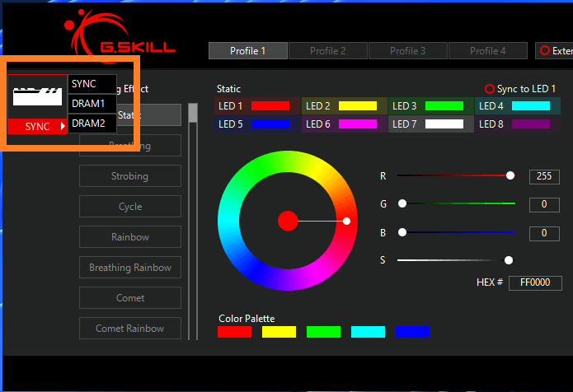Select LED 4 cyan color swatch

point(530,106)
